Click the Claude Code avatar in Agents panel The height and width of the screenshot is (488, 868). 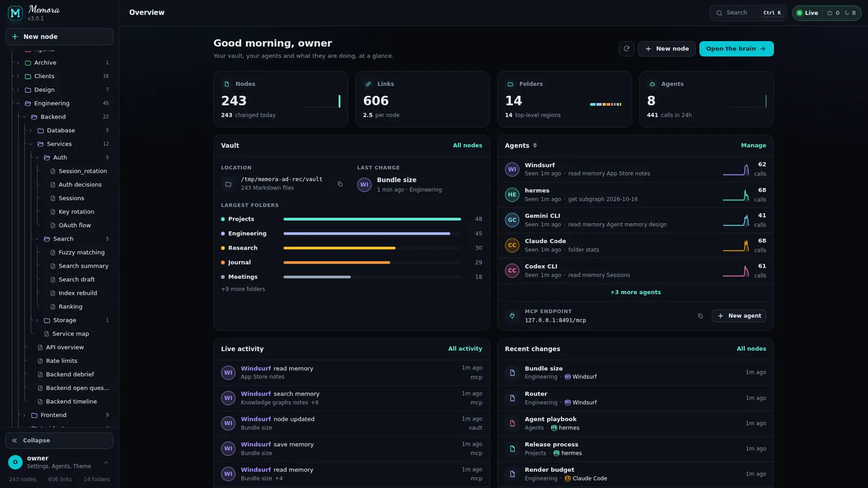click(x=512, y=245)
